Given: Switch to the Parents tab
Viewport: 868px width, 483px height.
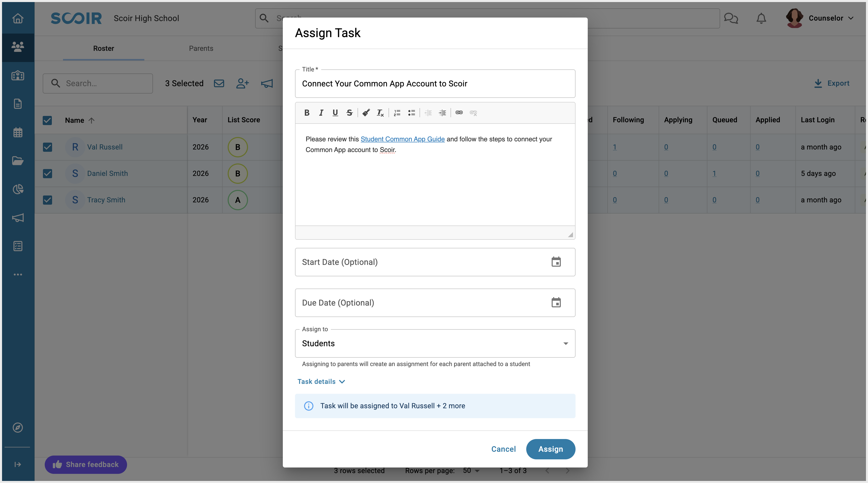Looking at the screenshot, I should click(201, 48).
